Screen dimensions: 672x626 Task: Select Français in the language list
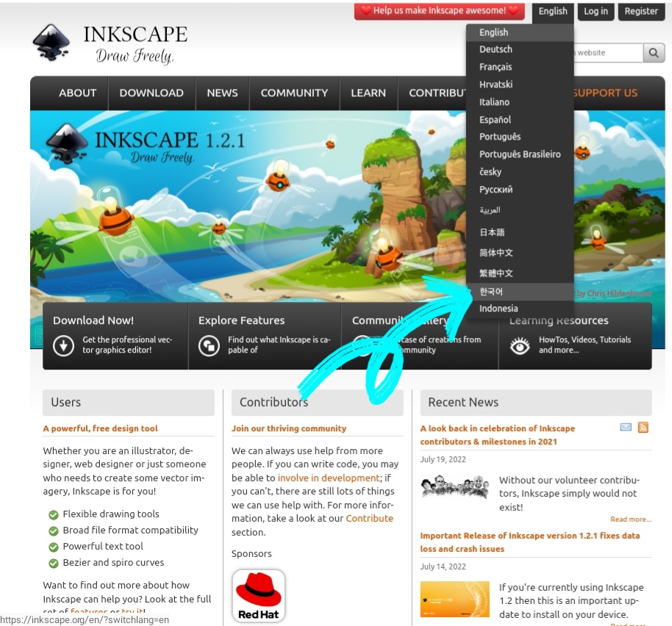coord(520,67)
